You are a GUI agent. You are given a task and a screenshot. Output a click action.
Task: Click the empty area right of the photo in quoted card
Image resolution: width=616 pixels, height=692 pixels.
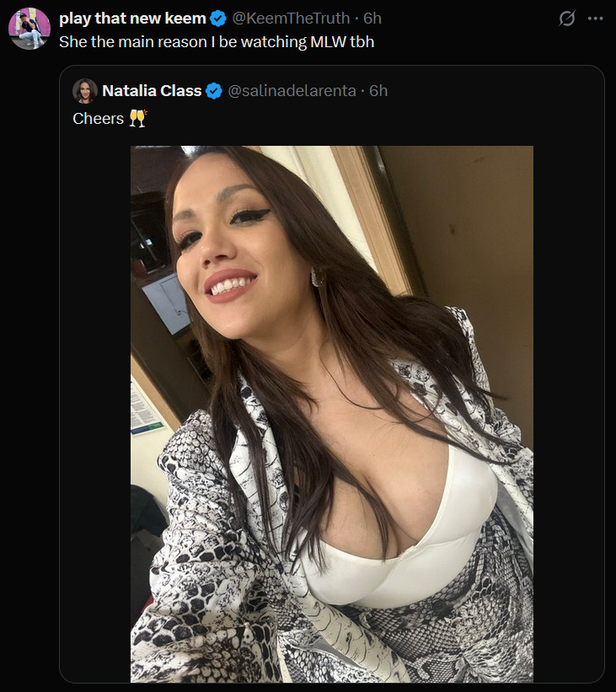(x=568, y=414)
